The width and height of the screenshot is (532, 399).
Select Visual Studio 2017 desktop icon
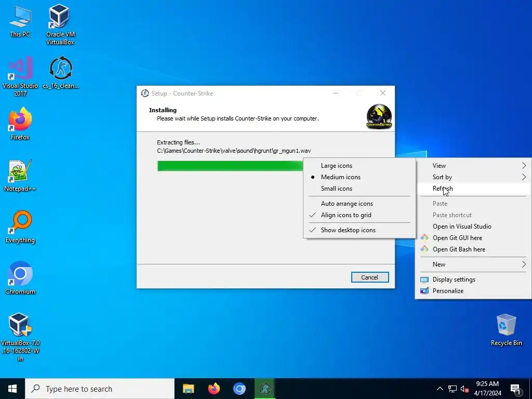[x=20, y=75]
